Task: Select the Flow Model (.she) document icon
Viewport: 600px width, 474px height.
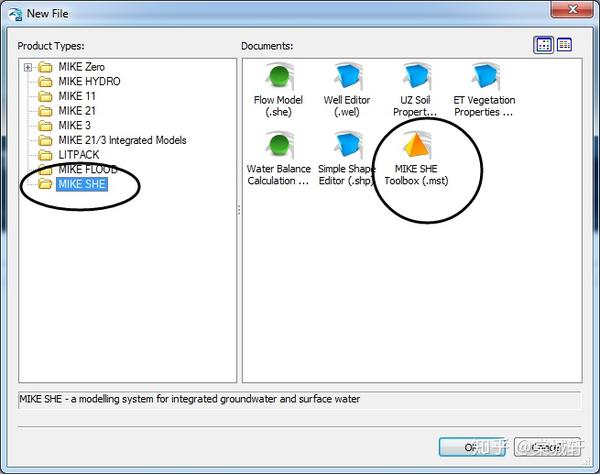Action: 279,90
